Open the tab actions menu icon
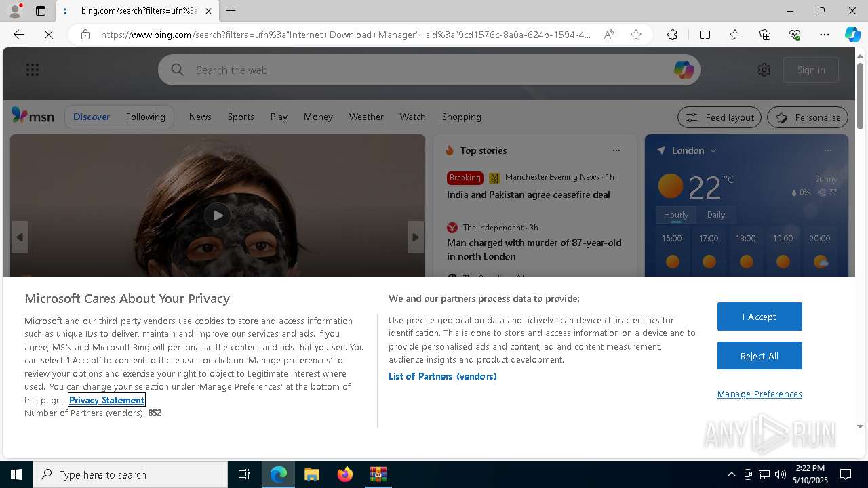868x488 pixels. 41,11
